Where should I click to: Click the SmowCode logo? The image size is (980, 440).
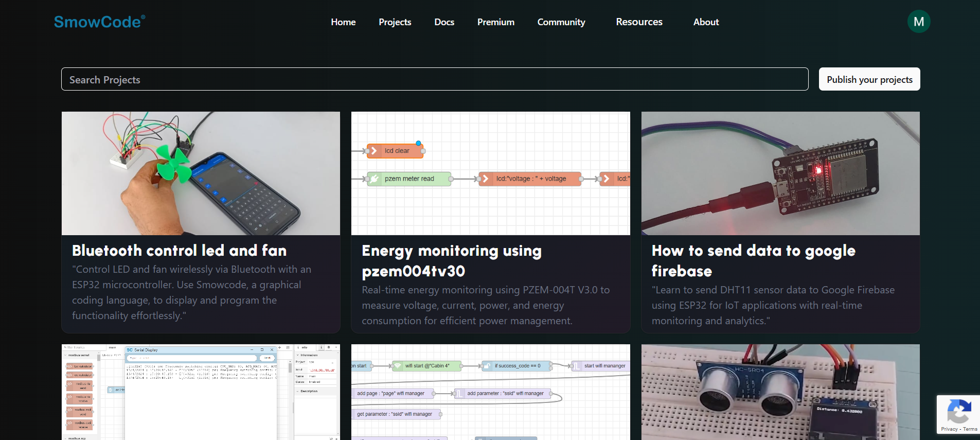(99, 22)
